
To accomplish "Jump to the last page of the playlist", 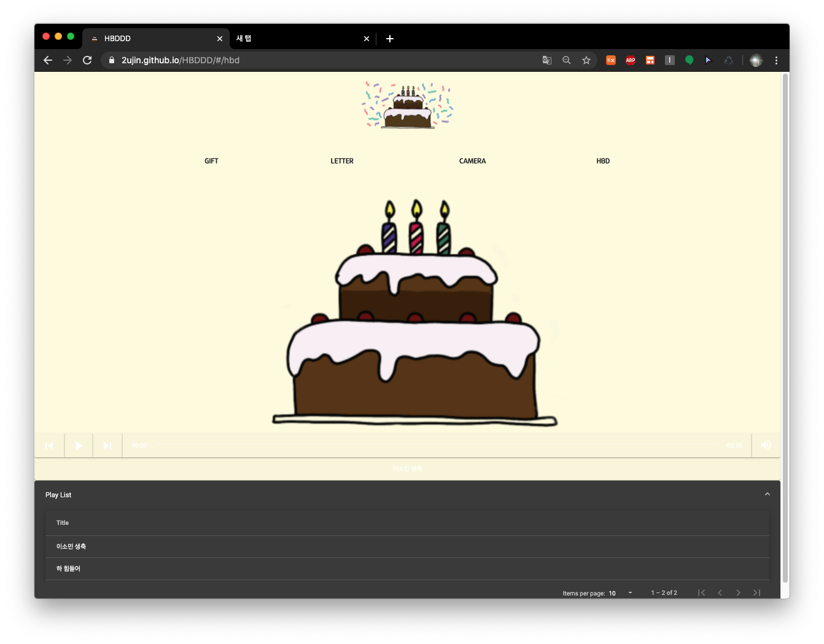I will [756, 592].
